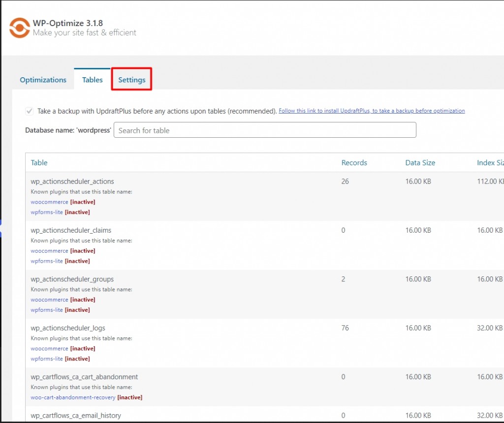The image size is (504, 423).
Task: Select the wp_actionscheduler_actions table name
Action: (72, 181)
